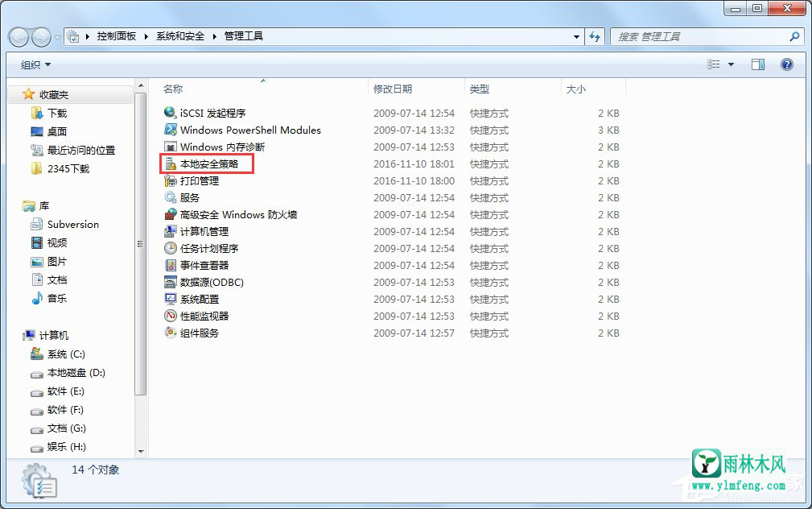Viewport: 812px width, 509px height.
Task: Click the navigation pane scrollbar thumb
Action: pyautogui.click(x=141, y=243)
